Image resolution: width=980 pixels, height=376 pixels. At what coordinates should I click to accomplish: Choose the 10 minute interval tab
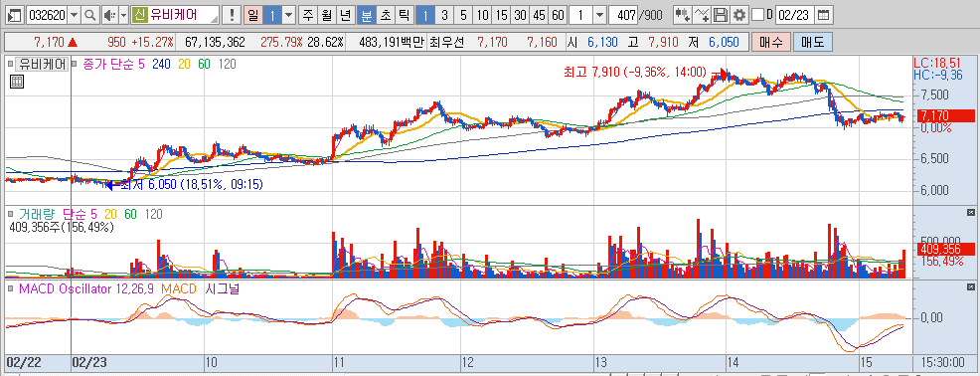[x=482, y=15]
